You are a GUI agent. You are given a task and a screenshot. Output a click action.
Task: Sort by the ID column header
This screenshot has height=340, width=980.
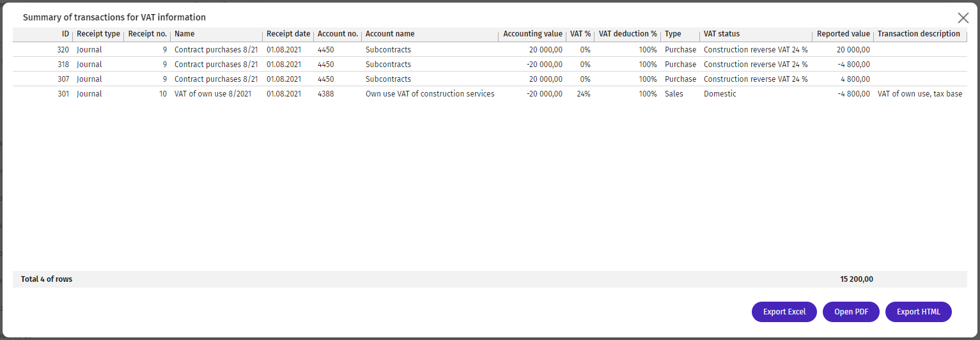point(65,34)
